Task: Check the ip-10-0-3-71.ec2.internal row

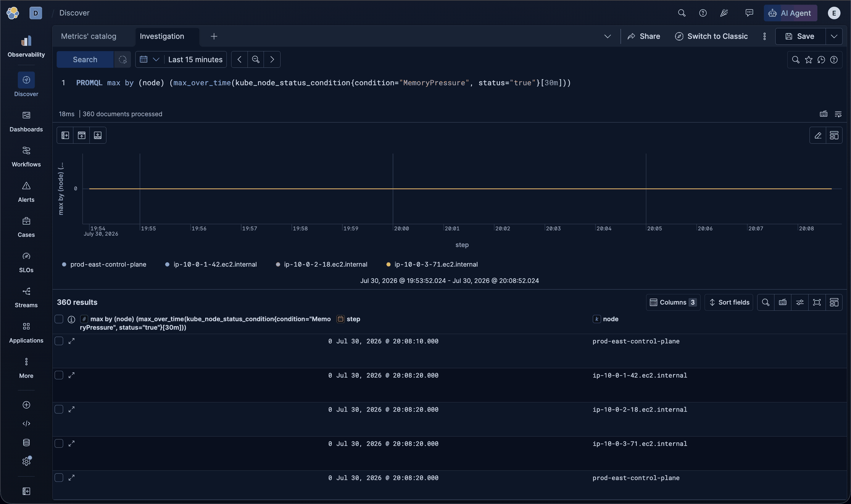Action: pos(59,444)
